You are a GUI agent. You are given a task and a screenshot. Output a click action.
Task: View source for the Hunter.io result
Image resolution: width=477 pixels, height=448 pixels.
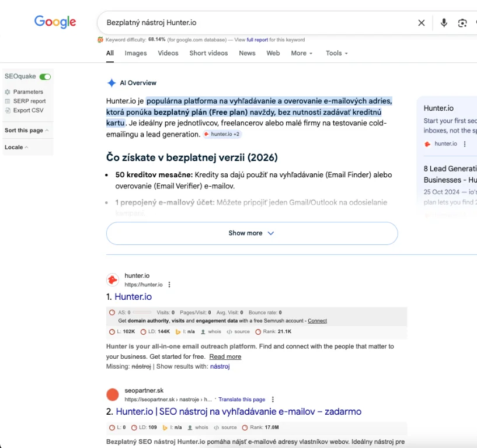tap(238, 331)
